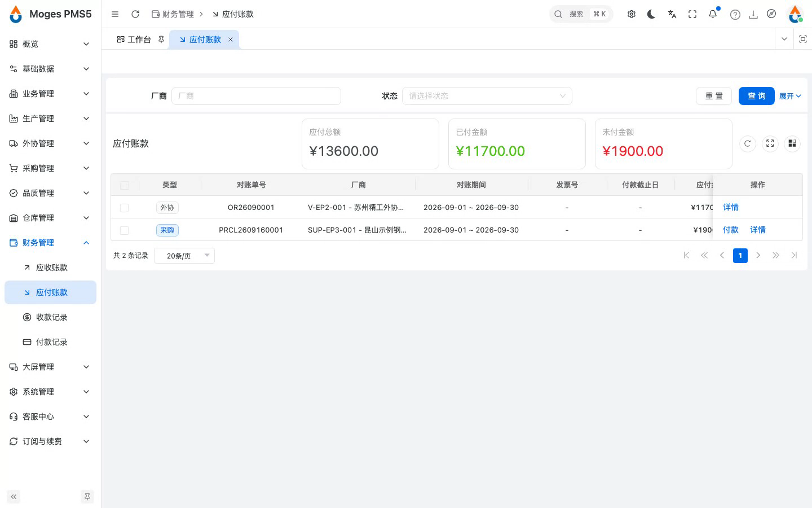Toggle the sidebar menu hamburger icon

115,14
